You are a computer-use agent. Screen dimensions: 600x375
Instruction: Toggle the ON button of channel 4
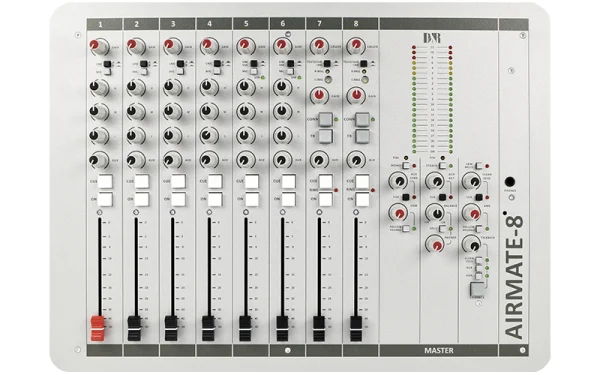click(x=215, y=199)
